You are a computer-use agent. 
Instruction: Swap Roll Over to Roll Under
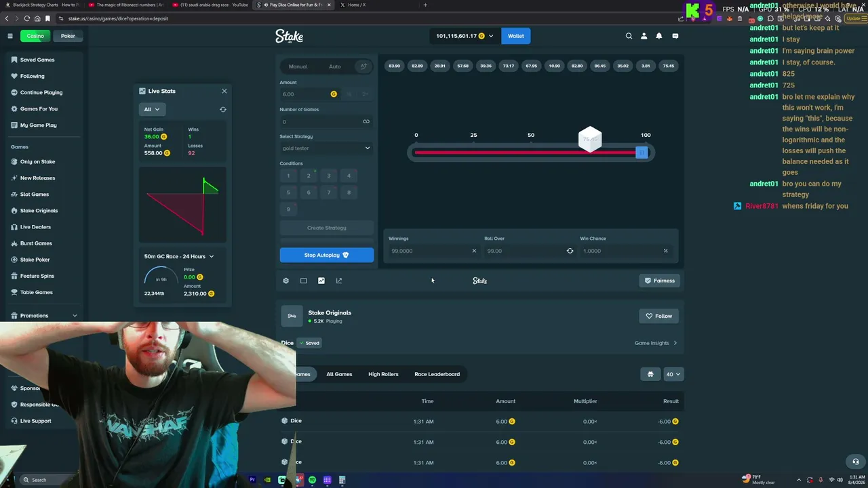(570, 251)
